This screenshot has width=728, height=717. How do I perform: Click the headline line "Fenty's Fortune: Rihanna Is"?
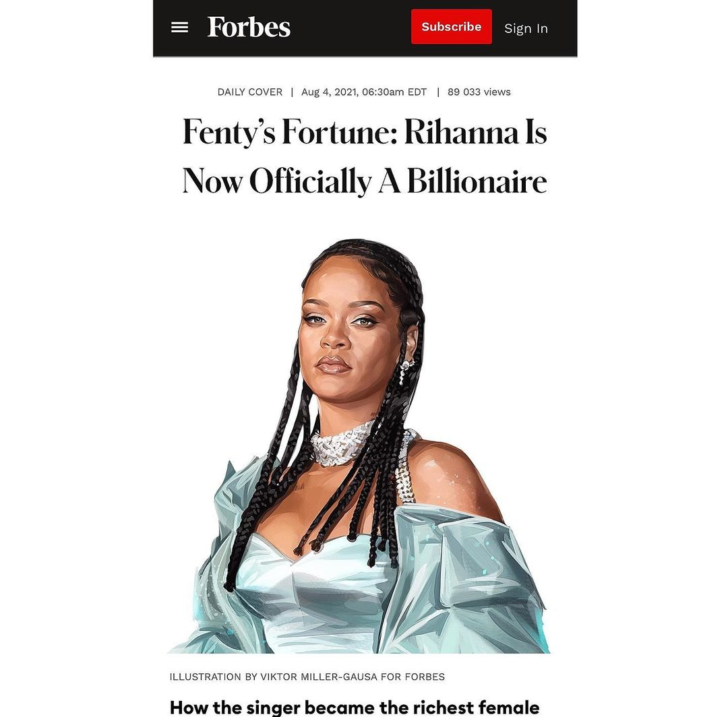click(x=365, y=132)
